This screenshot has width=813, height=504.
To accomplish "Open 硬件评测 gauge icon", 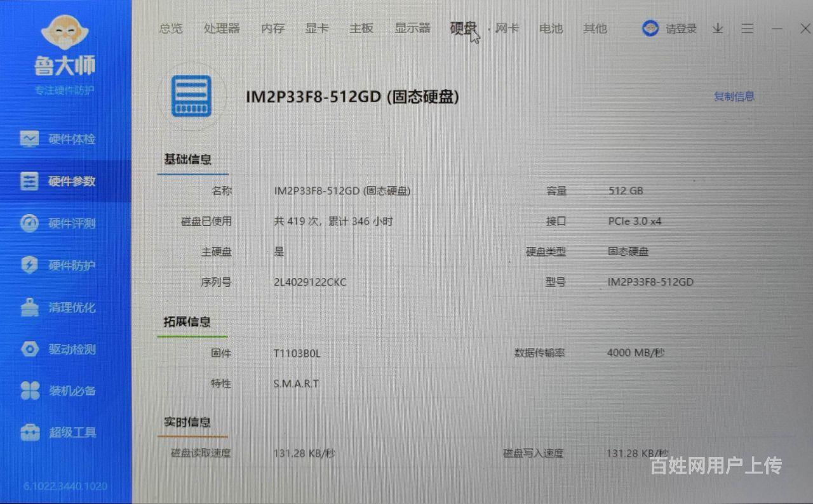I will pos(29,223).
